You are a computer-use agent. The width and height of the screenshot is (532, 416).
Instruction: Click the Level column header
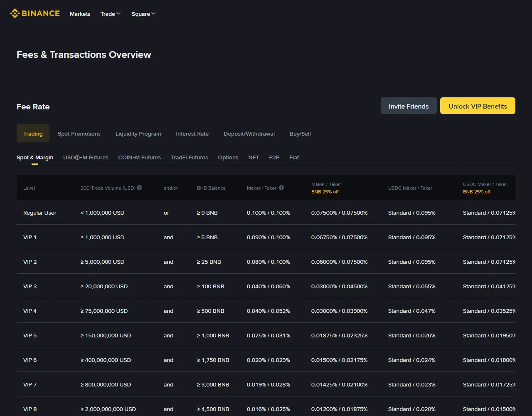tap(29, 188)
